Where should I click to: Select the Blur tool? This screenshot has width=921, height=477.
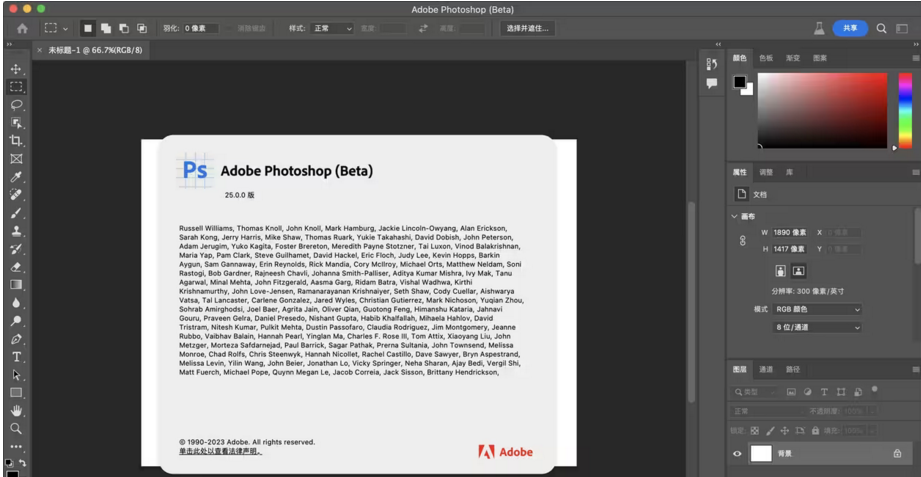point(16,303)
